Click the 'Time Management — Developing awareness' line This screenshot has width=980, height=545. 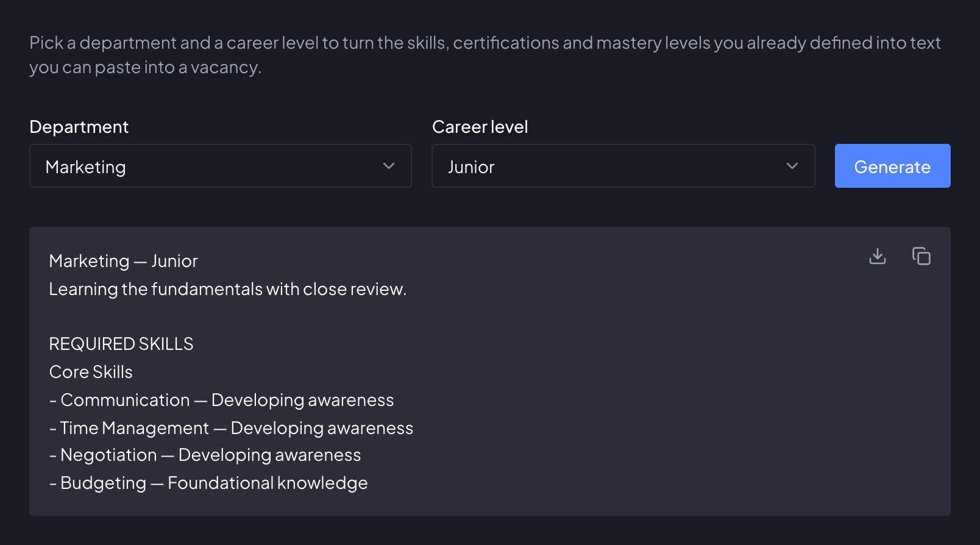pyautogui.click(x=231, y=428)
